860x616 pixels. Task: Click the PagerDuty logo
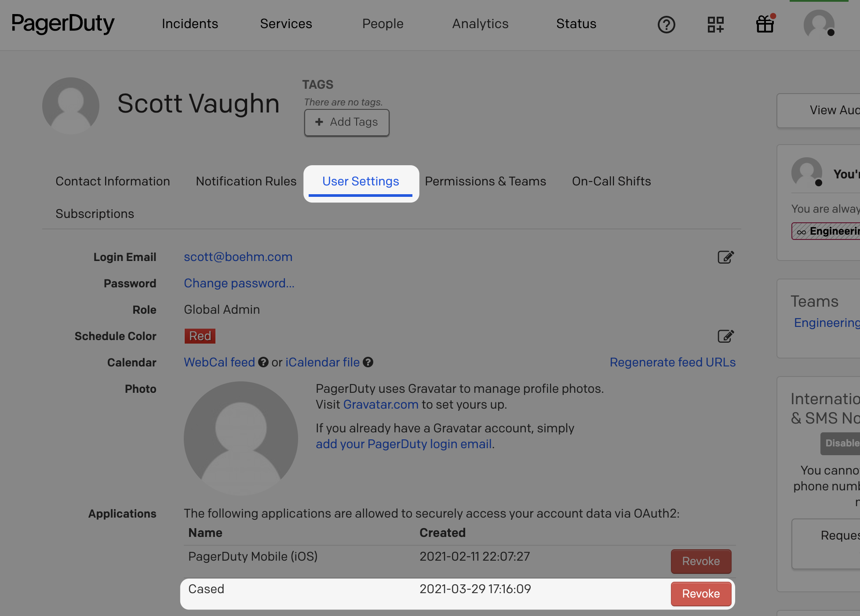(x=63, y=23)
